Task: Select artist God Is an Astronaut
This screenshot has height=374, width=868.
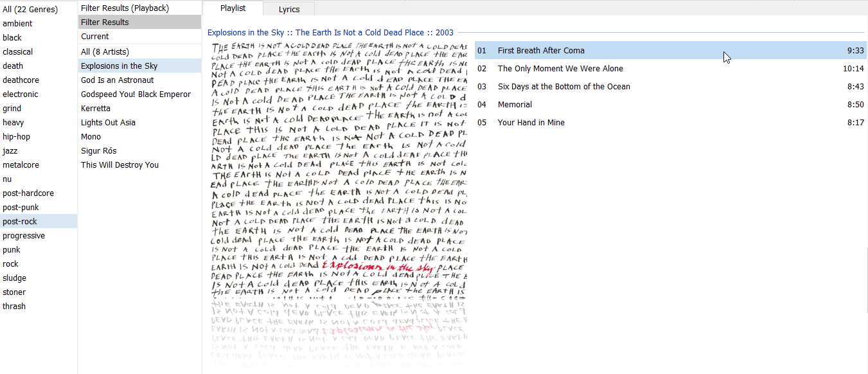Action: tap(117, 80)
